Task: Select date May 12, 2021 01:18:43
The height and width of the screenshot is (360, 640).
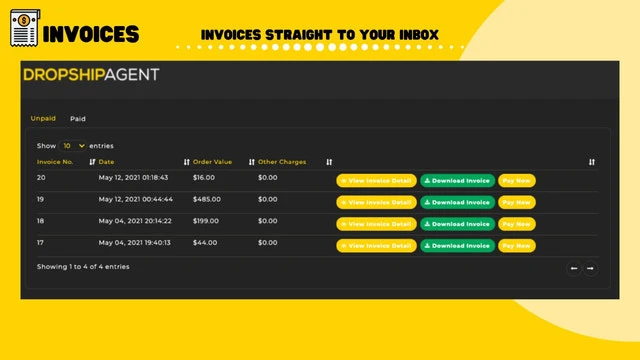Action: click(x=133, y=178)
